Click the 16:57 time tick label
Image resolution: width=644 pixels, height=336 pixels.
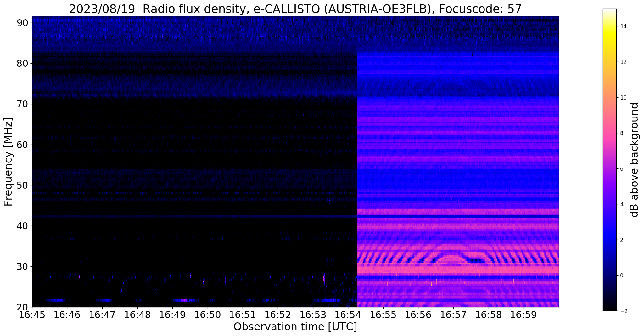pyautogui.click(x=453, y=314)
